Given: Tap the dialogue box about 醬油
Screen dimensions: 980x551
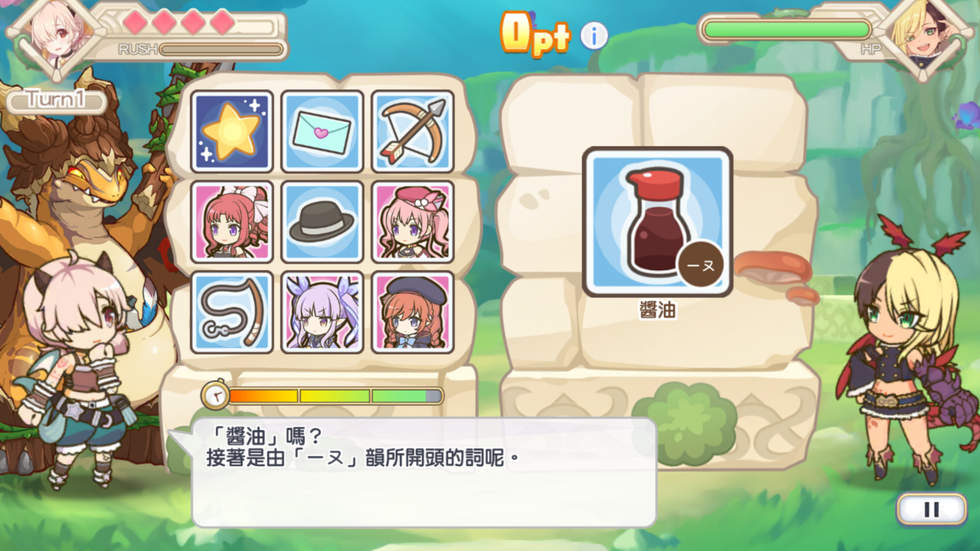Looking at the screenshot, I should [x=424, y=472].
